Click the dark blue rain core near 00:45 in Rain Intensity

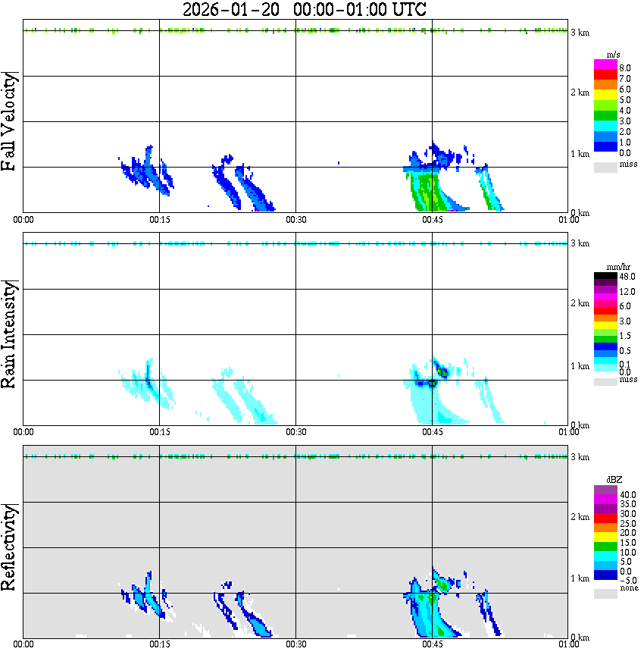[432, 383]
